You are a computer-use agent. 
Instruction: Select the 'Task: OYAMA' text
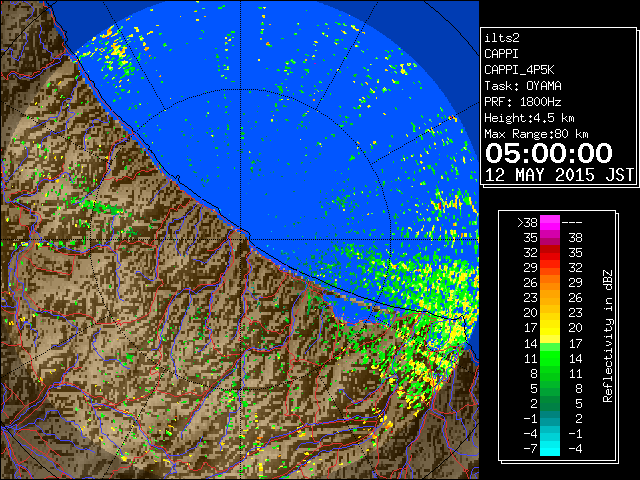[523, 86]
